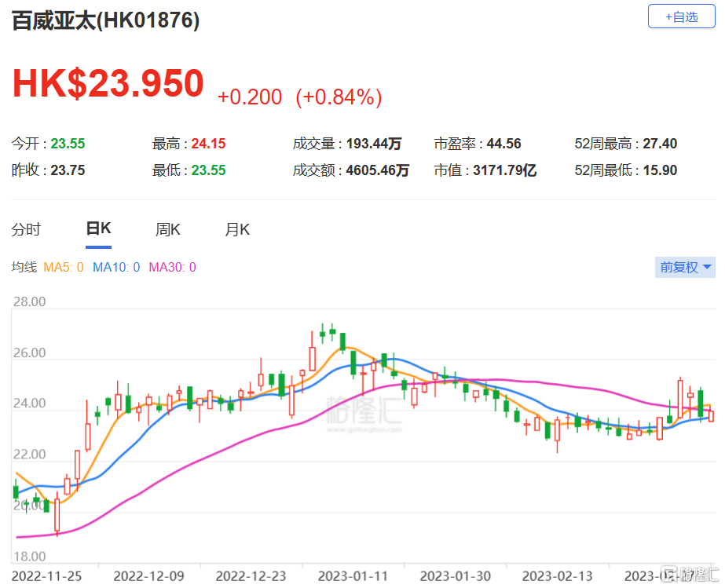Image resolution: width=725 pixels, height=588 pixels.
Task: Click the percentage change (+0.84%)
Action: (339, 97)
